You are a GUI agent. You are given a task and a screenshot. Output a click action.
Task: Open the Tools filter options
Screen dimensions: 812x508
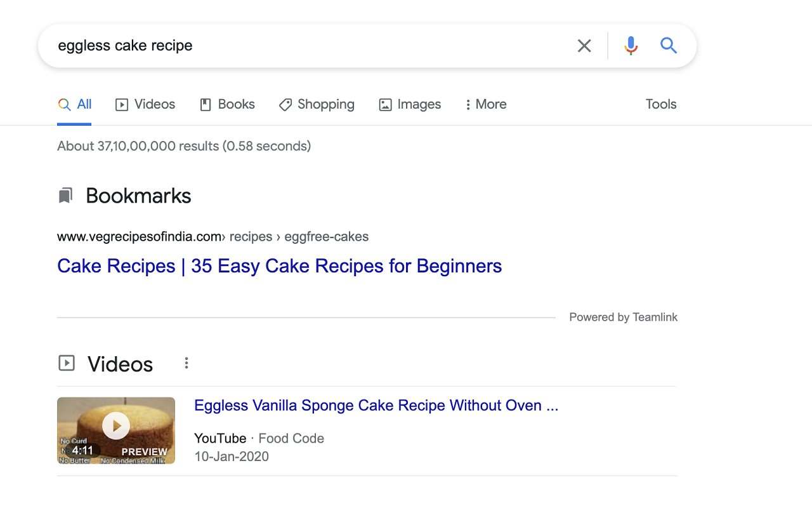coord(661,105)
